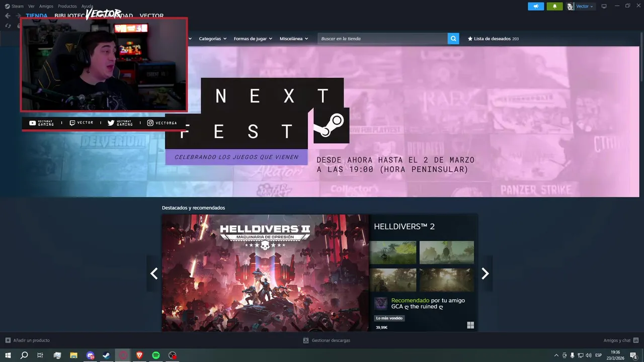Show previous featured game in carousel
This screenshot has height=362, width=644.
(154, 274)
